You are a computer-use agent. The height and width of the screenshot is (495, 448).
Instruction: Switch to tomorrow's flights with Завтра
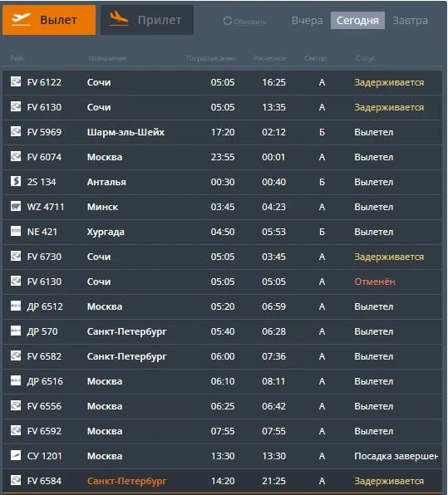point(410,21)
